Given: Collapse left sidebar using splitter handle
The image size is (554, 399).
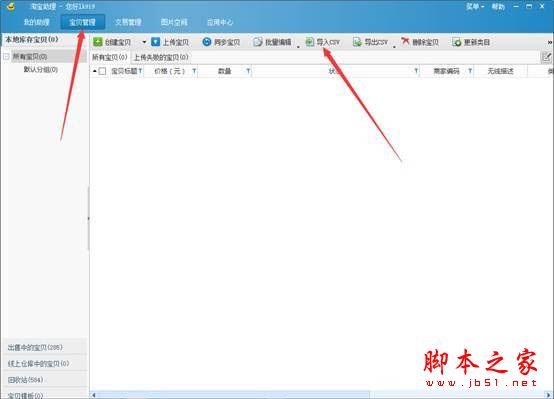Looking at the screenshot, I should click(88, 218).
